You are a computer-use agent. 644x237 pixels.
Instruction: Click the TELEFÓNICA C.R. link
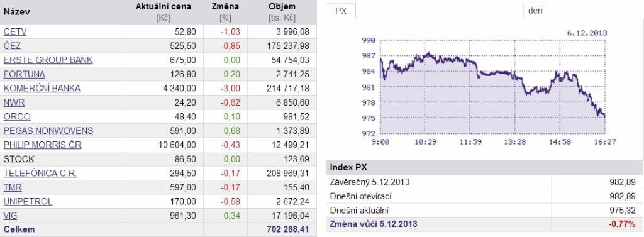[40, 174]
